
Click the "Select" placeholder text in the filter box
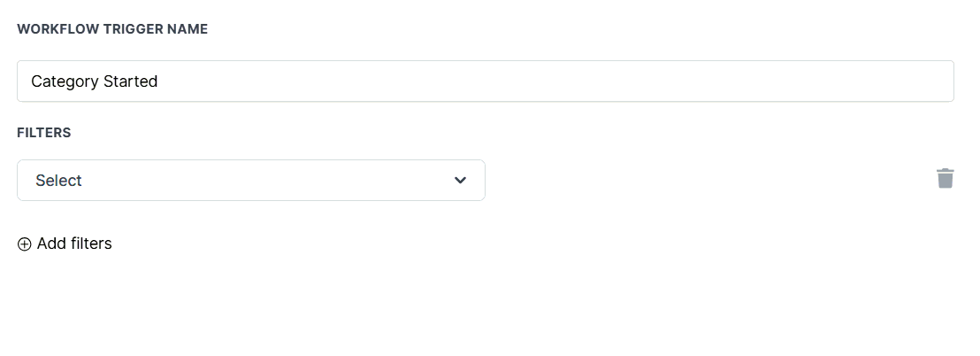pos(58,181)
